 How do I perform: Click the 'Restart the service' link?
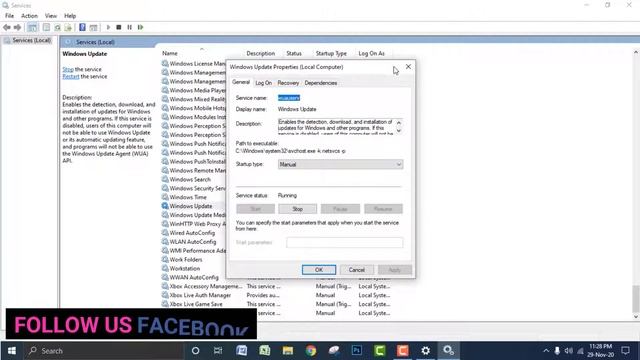point(71,76)
